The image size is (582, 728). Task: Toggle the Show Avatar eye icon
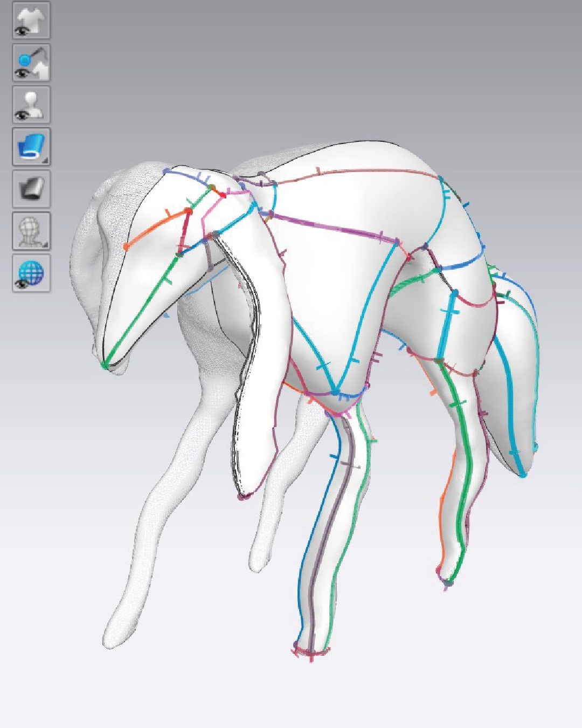(31, 105)
